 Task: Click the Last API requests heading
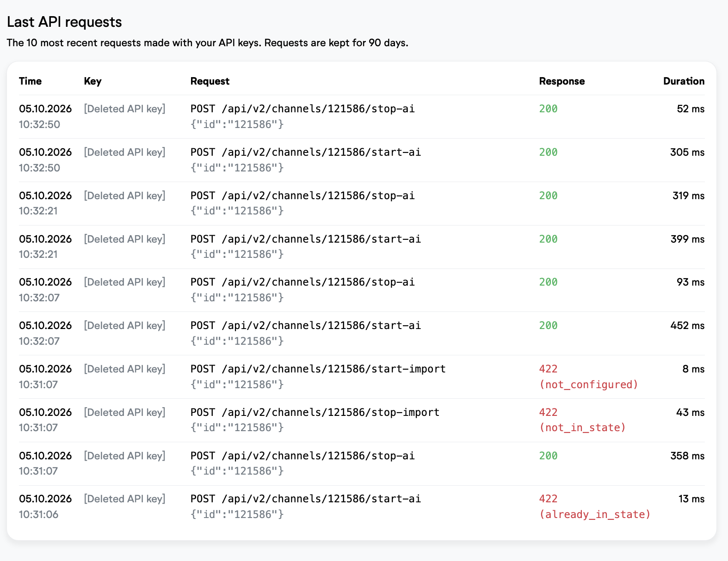coord(64,22)
